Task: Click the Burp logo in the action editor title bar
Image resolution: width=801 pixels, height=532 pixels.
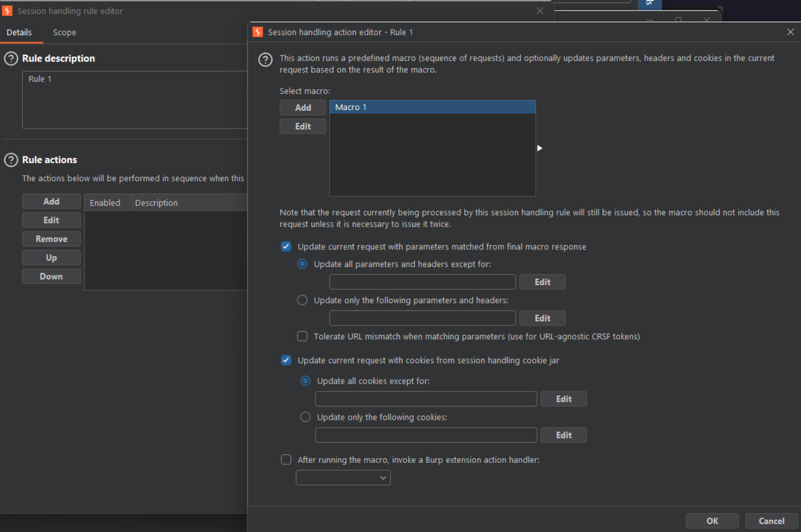Action: pos(258,32)
